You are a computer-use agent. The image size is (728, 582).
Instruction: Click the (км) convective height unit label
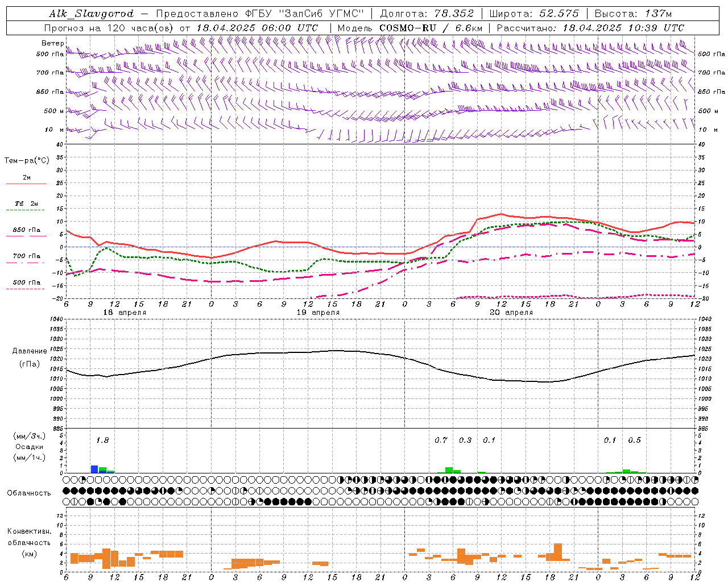tap(30, 554)
